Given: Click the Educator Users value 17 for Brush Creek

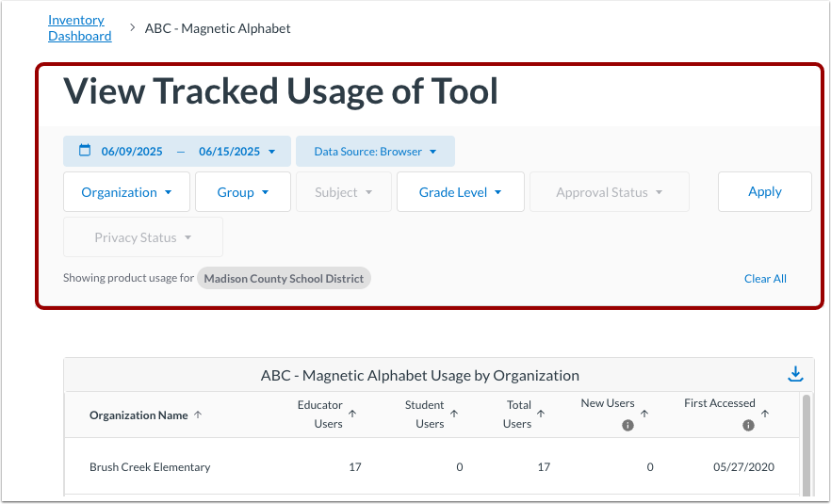Looking at the screenshot, I should coord(355,467).
